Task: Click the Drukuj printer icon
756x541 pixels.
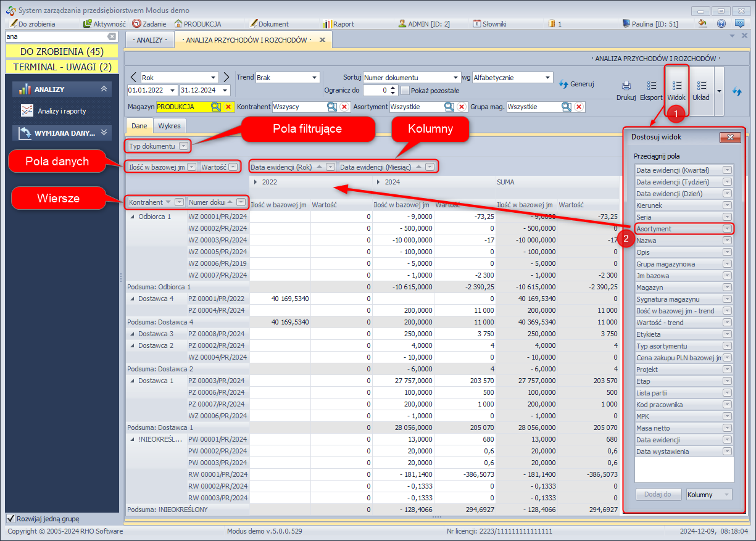Action: pos(626,86)
